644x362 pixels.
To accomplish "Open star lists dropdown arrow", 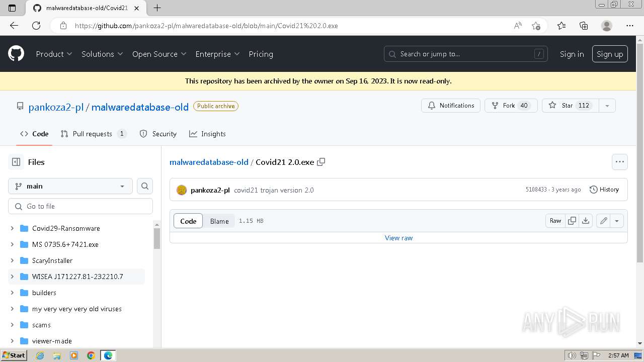I will point(607,106).
